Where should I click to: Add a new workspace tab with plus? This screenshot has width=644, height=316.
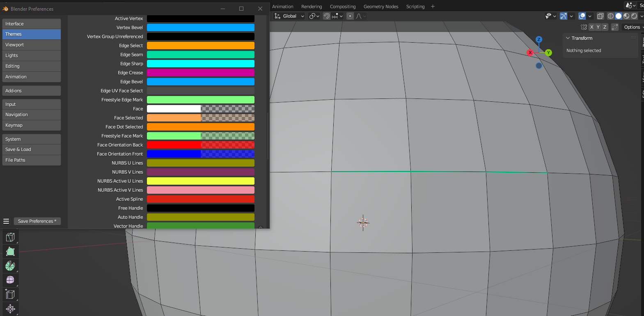click(433, 7)
